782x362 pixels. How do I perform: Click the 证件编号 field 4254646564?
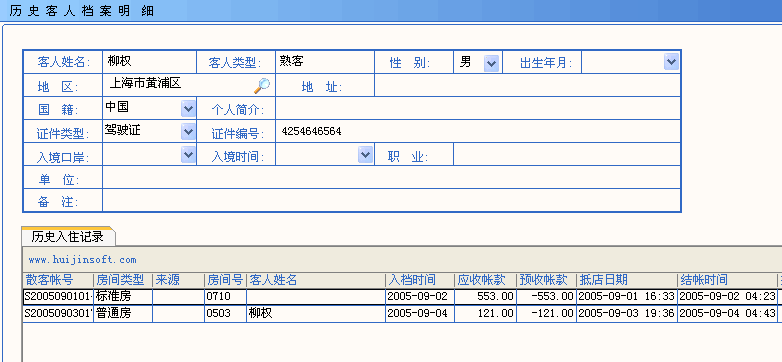point(478,132)
